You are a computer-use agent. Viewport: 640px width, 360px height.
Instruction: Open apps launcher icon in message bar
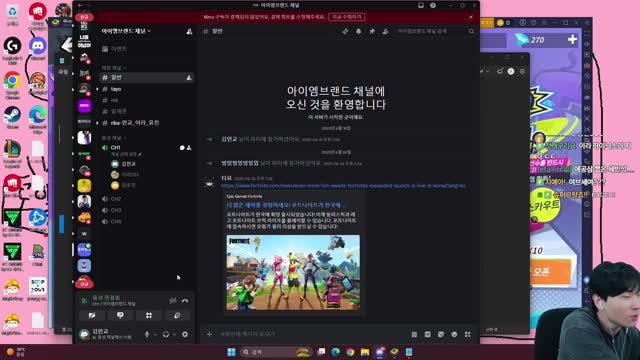click(x=468, y=334)
